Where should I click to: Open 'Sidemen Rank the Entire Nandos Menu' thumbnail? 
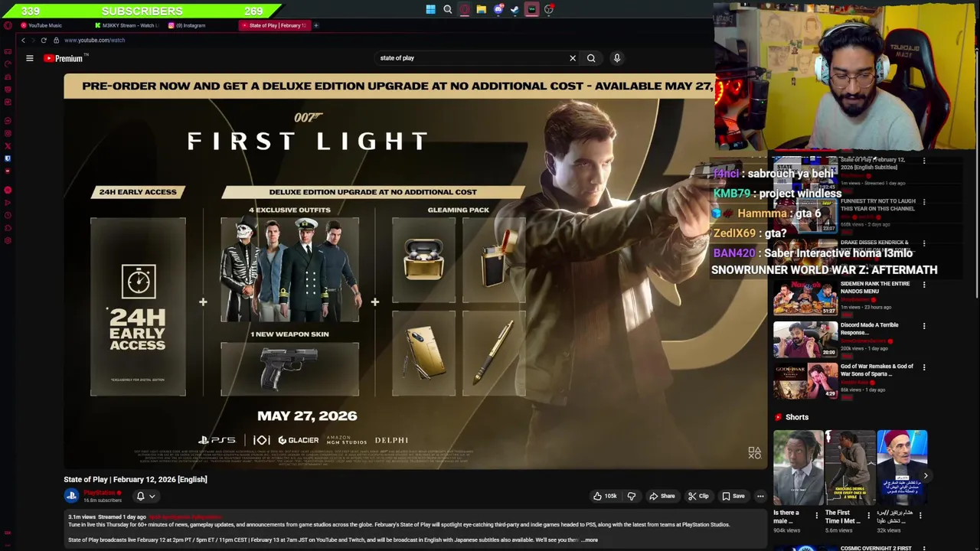[805, 298]
